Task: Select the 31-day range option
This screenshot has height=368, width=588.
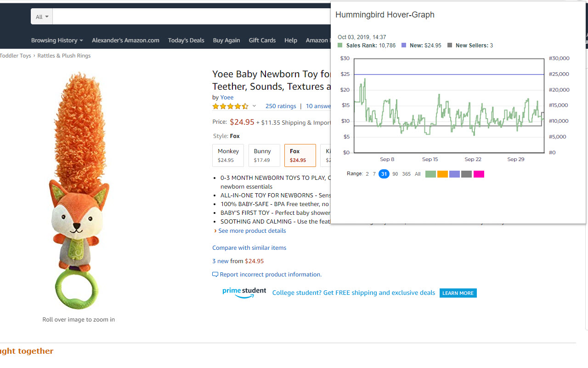Action: pos(384,174)
